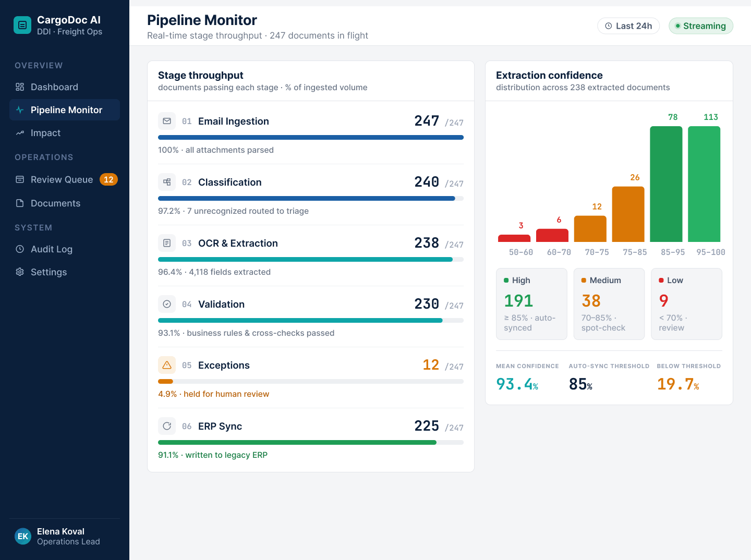Toggle the Streaming status pill
The width and height of the screenshot is (751, 560).
(701, 26)
